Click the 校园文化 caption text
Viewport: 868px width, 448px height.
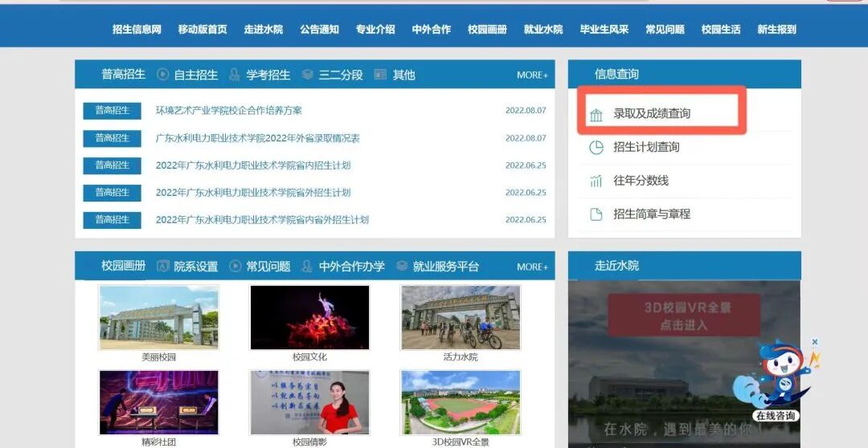click(x=309, y=357)
